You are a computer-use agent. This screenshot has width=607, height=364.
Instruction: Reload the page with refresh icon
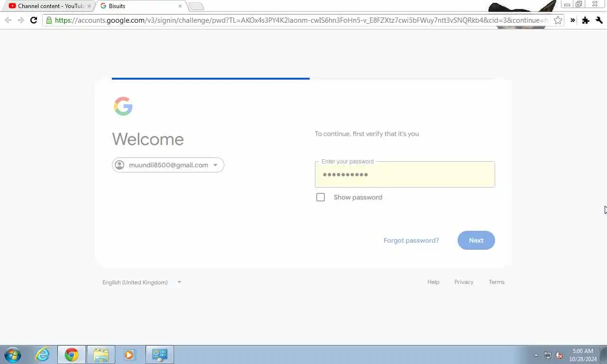coord(34,20)
